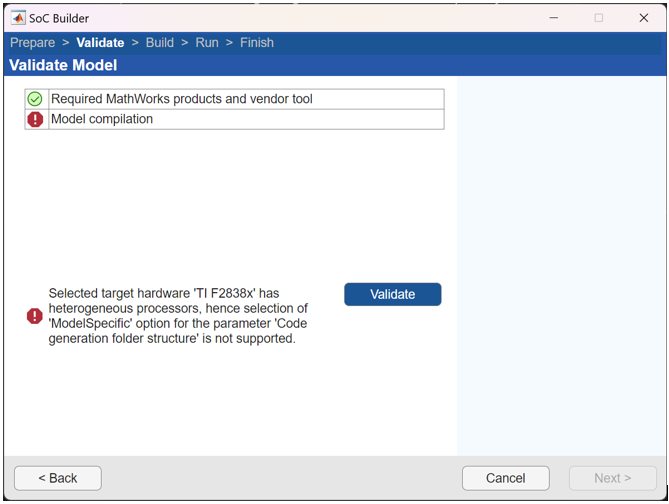The width and height of the screenshot is (669, 504).
Task: Click the Next > button
Action: pyautogui.click(x=612, y=478)
